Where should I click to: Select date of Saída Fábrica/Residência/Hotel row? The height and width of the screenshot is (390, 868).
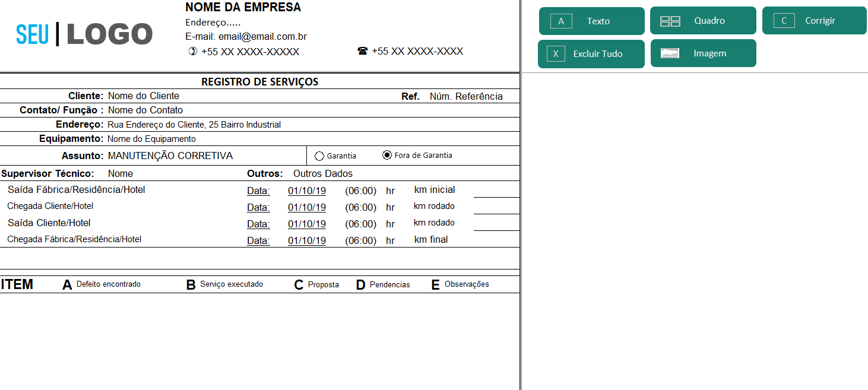[307, 191]
